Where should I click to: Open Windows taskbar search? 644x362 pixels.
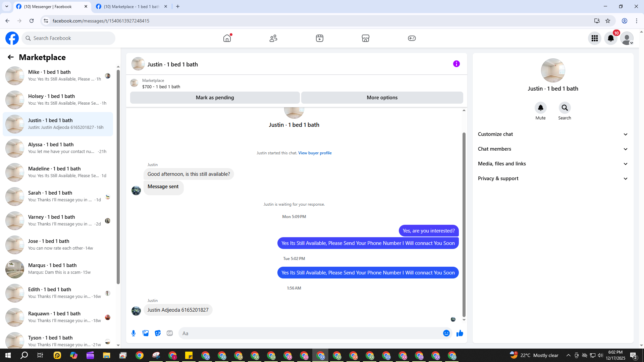24,355
